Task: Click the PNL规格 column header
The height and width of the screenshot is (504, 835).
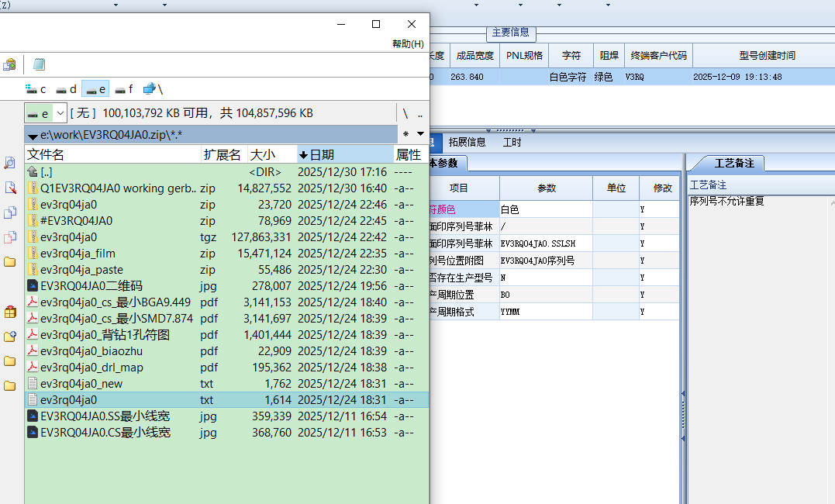Action: click(x=524, y=55)
